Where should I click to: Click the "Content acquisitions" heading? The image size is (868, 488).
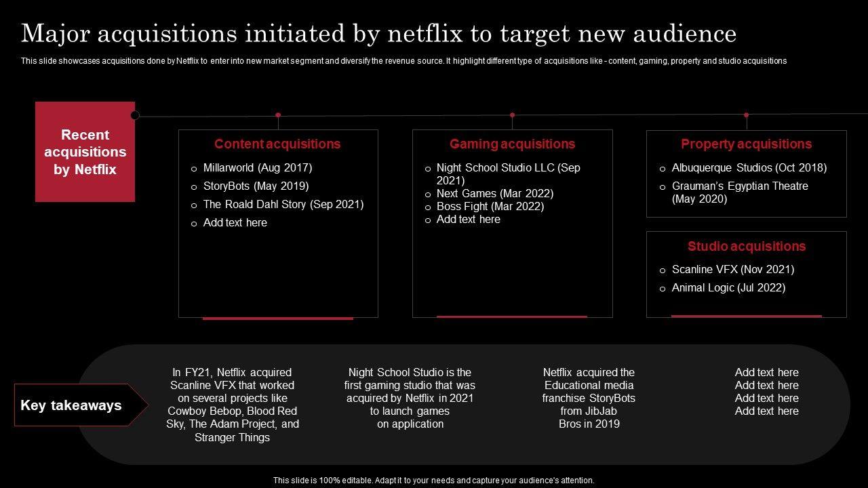(277, 144)
